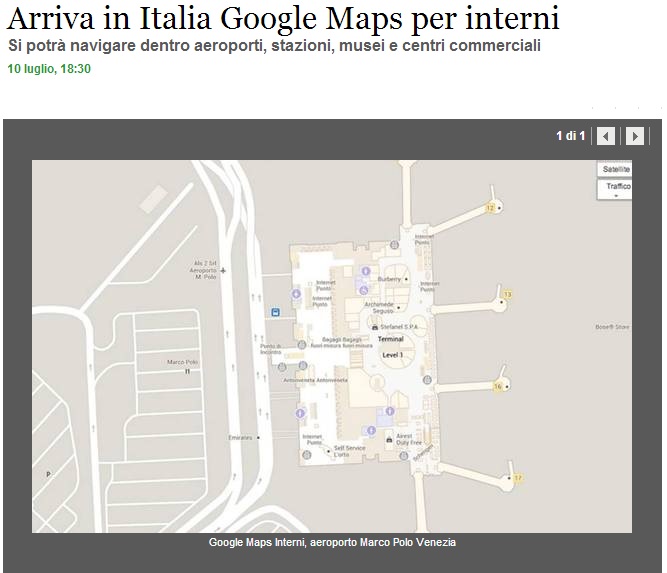Click the shopping icon beside Airest Duty Free
Screen dimensions: 667x573
[x=389, y=439]
